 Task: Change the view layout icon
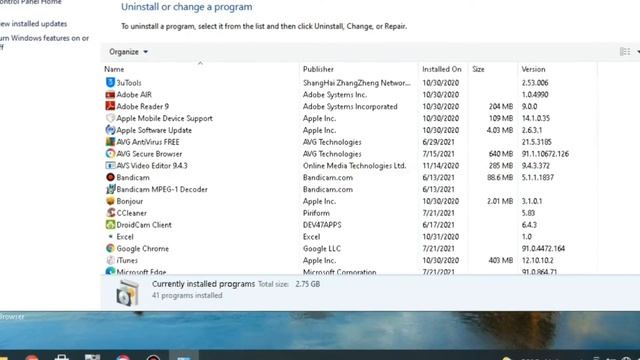(625, 51)
